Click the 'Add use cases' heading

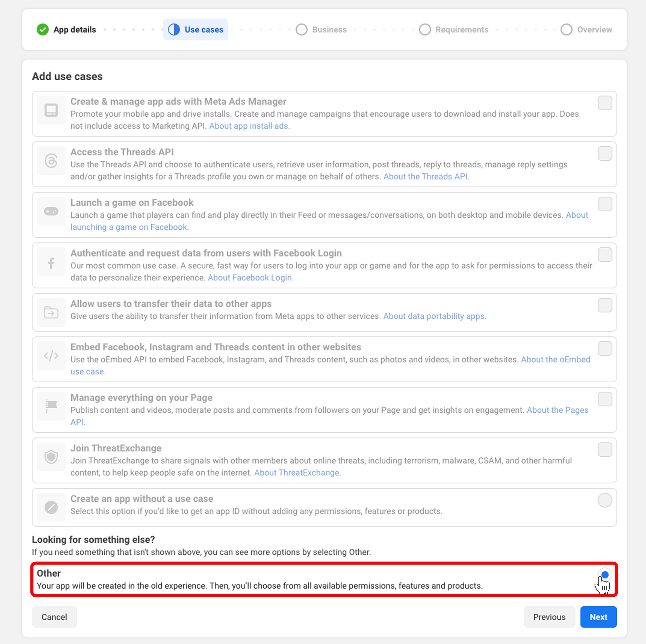67,77
